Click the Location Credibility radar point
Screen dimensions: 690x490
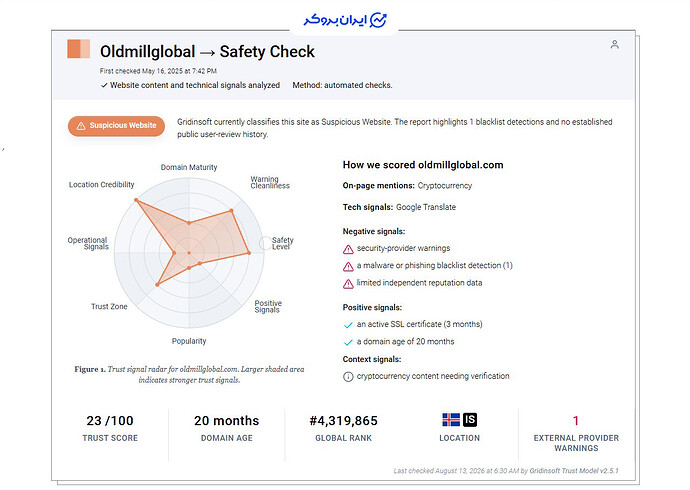click(x=136, y=200)
